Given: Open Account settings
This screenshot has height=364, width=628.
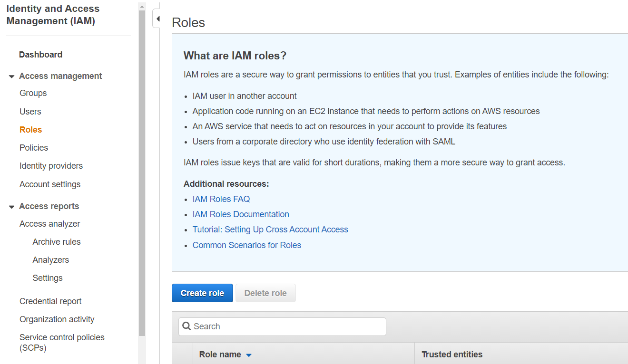Looking at the screenshot, I should [50, 184].
